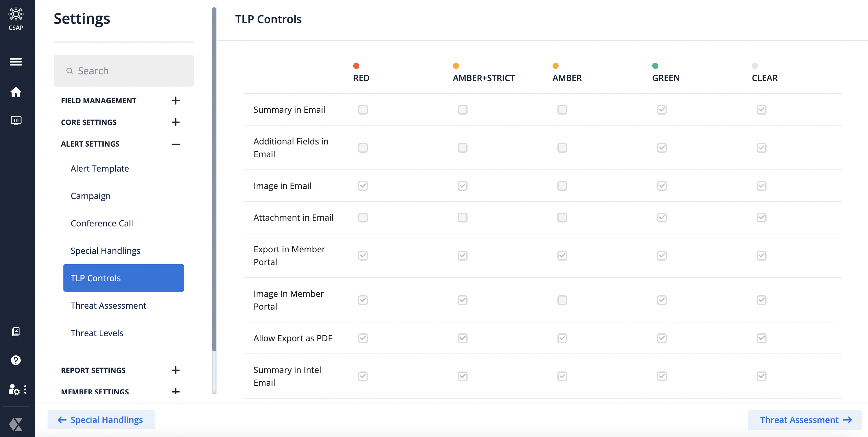Click the settings Search field
This screenshot has height=437, width=868.
tap(124, 71)
